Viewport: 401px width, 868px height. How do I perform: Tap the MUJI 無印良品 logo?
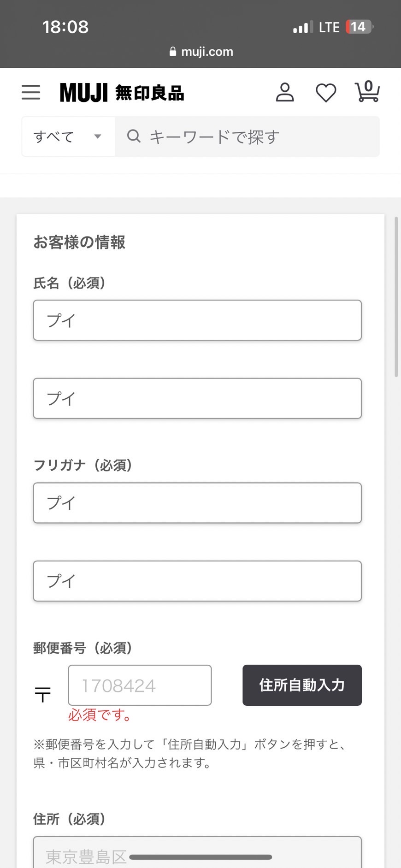click(x=122, y=93)
